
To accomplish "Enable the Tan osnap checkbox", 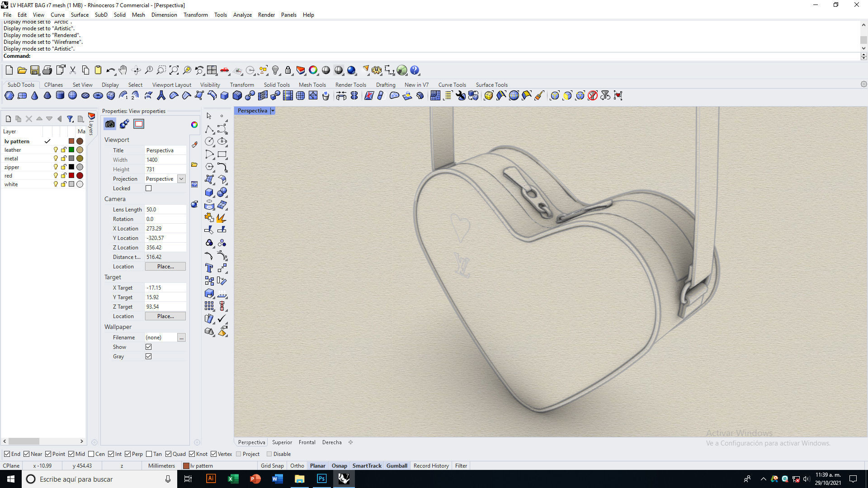I will [149, 454].
